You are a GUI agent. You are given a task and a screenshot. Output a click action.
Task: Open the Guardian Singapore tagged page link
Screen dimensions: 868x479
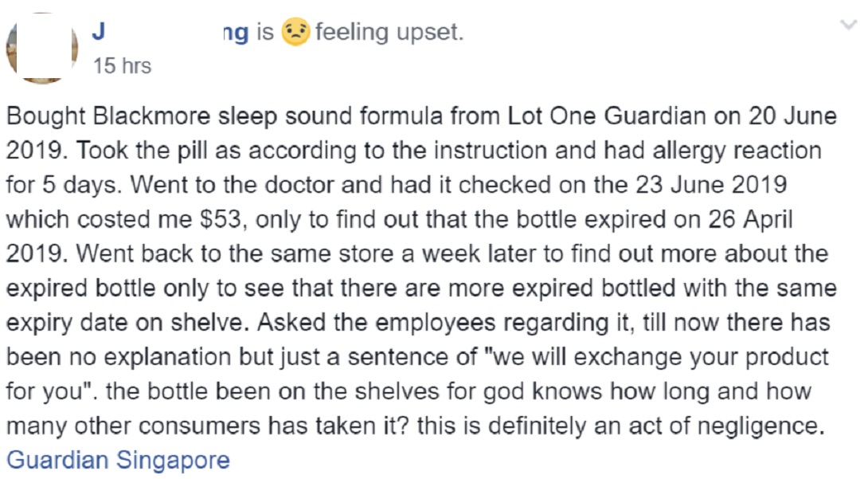(x=118, y=460)
